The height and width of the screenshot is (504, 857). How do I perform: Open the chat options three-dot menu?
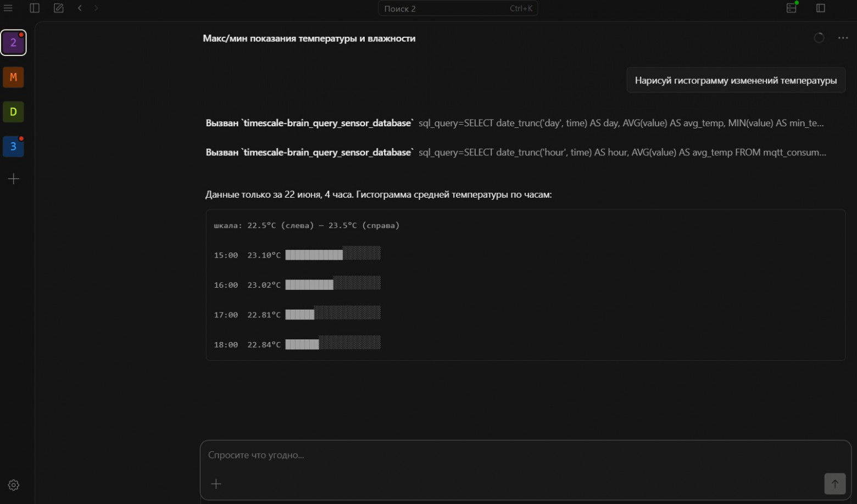click(x=843, y=38)
